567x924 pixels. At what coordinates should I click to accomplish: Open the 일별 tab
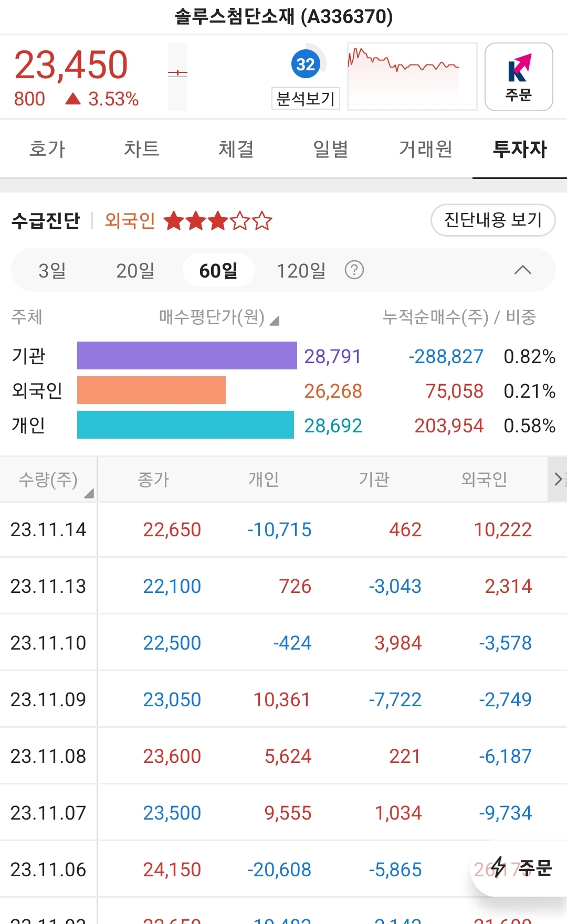click(331, 149)
